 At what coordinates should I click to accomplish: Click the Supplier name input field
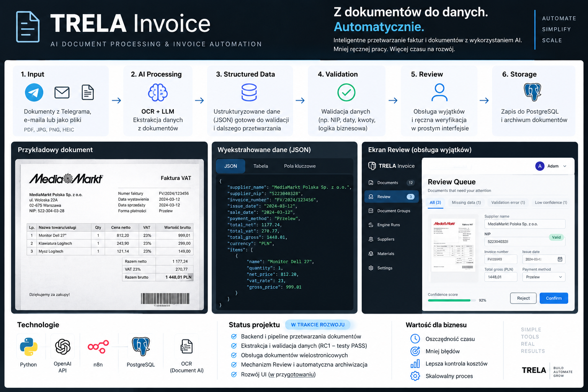pyautogui.click(x=525, y=224)
